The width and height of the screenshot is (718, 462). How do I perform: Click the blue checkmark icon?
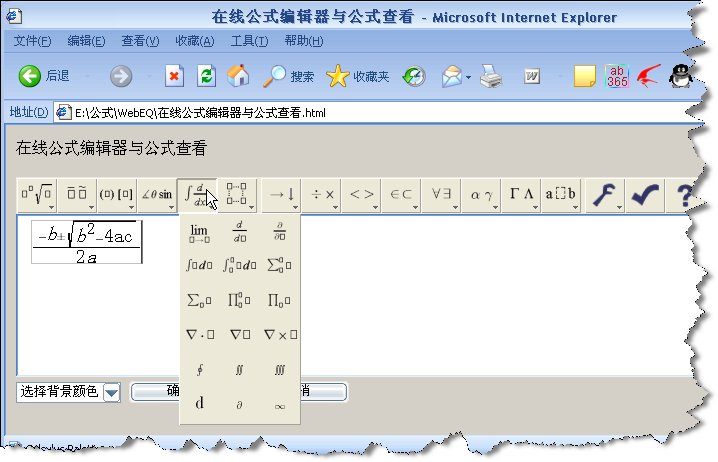[x=645, y=195]
